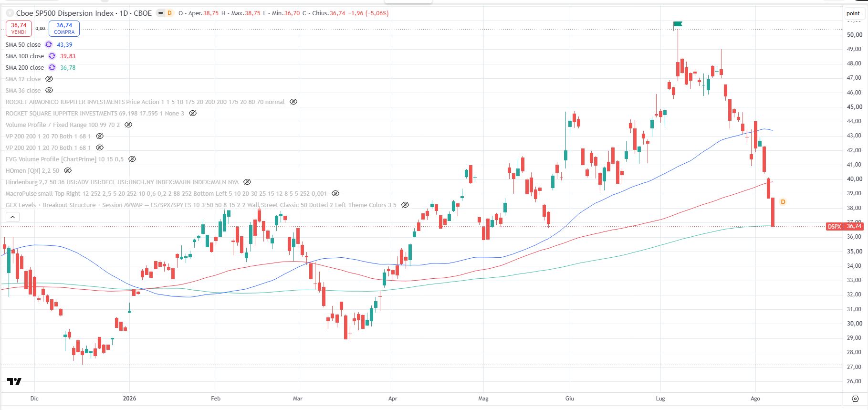
Task: Click the refresh icon next to SMA 200 close
Action: [x=52, y=67]
